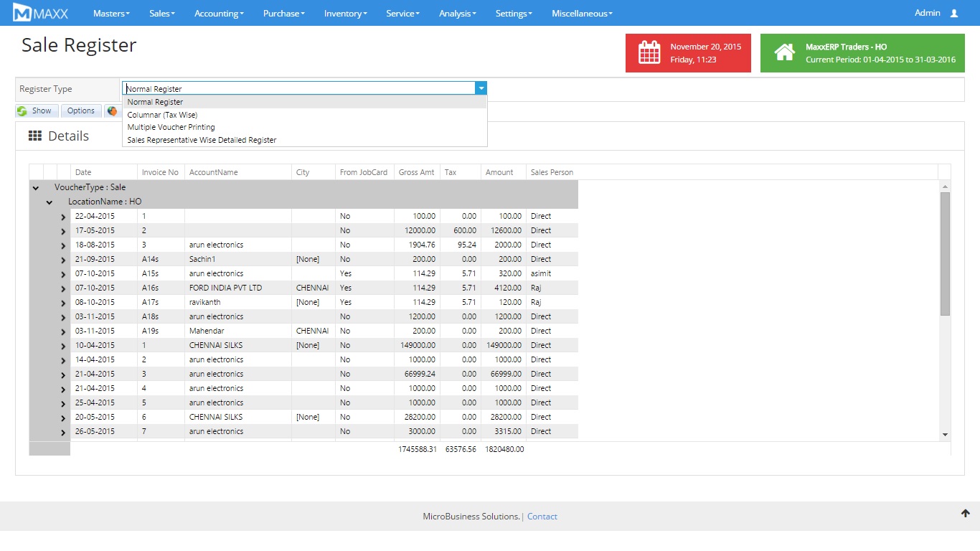Image resolution: width=980 pixels, height=551 pixels.
Task: Choose Sales Representative Wise Detailed Register
Action: 202,140
